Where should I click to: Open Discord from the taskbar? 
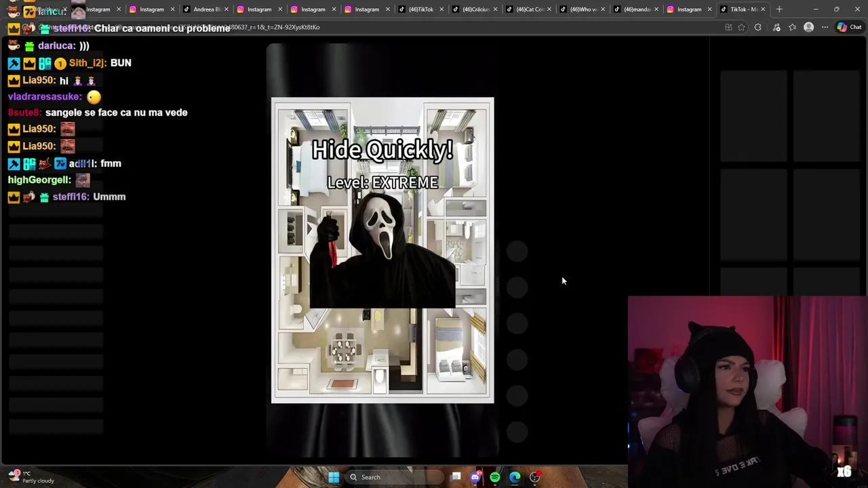click(475, 477)
